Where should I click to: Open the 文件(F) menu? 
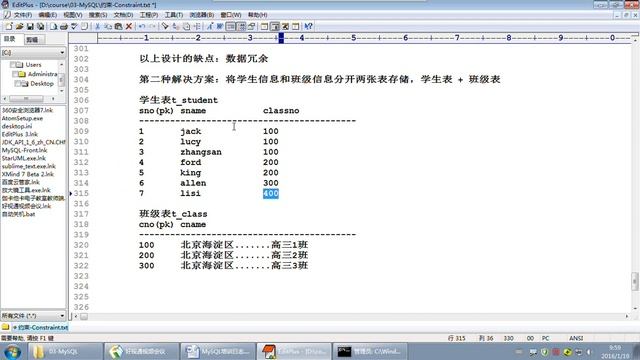pyautogui.click(x=23, y=15)
